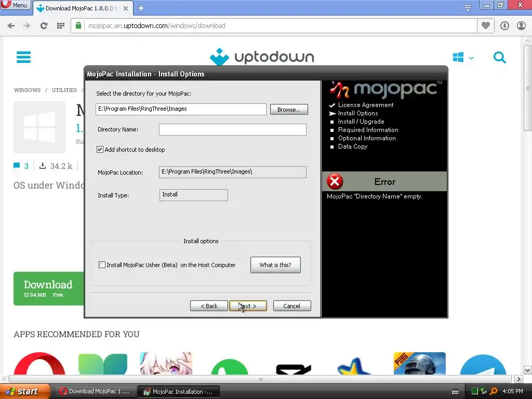Open the Speed Dial grid
The height and width of the screenshot is (399, 532).
point(61,26)
